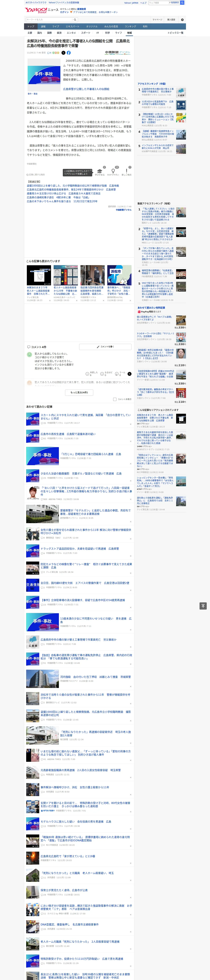Click the back-to-top arrow button
Viewport: 210px width, 980px height.
coord(203,606)
